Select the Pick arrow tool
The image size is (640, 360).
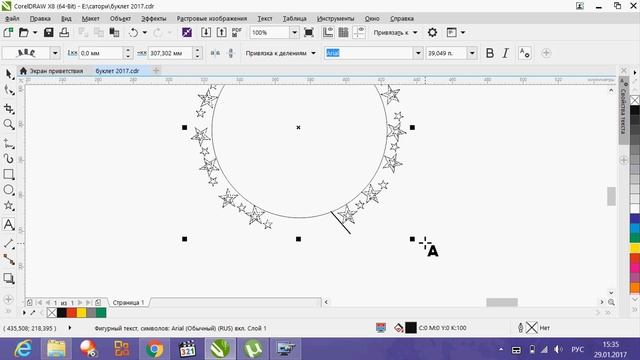9,74
